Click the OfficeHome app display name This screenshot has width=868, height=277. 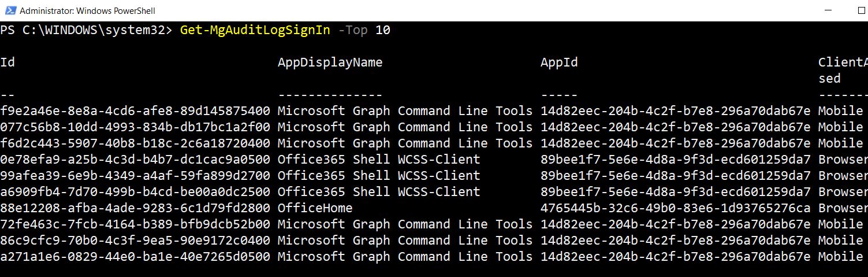point(315,208)
